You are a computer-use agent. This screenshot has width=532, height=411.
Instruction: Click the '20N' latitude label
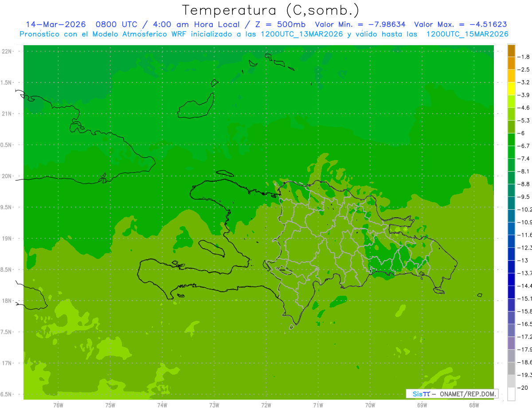(7, 176)
